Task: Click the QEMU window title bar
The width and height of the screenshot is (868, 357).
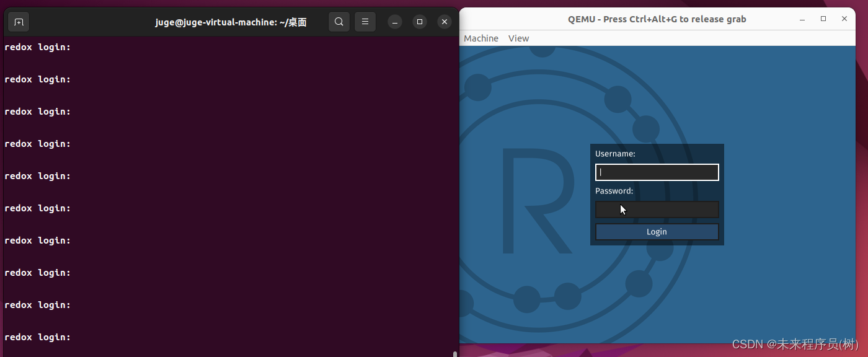Action: point(657,19)
